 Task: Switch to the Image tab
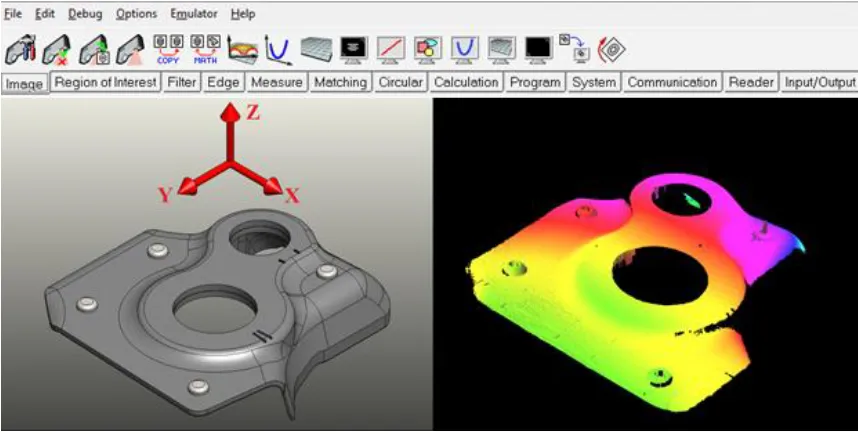click(25, 84)
